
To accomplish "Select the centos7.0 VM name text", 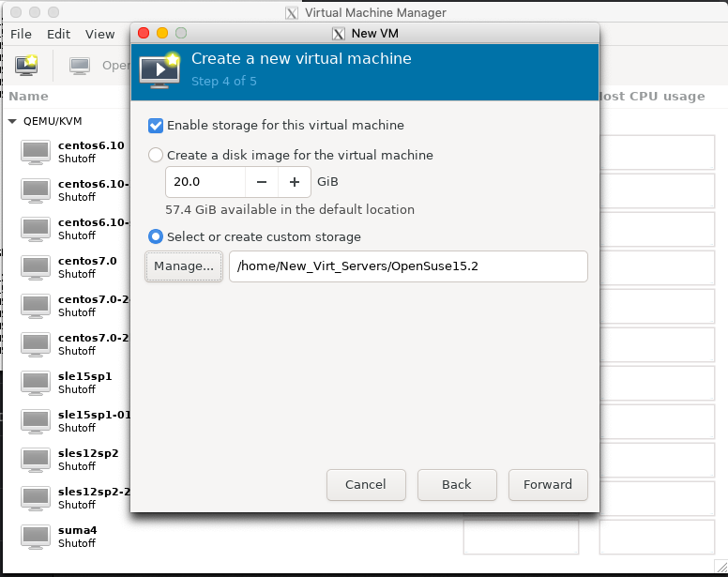I will [x=87, y=261].
